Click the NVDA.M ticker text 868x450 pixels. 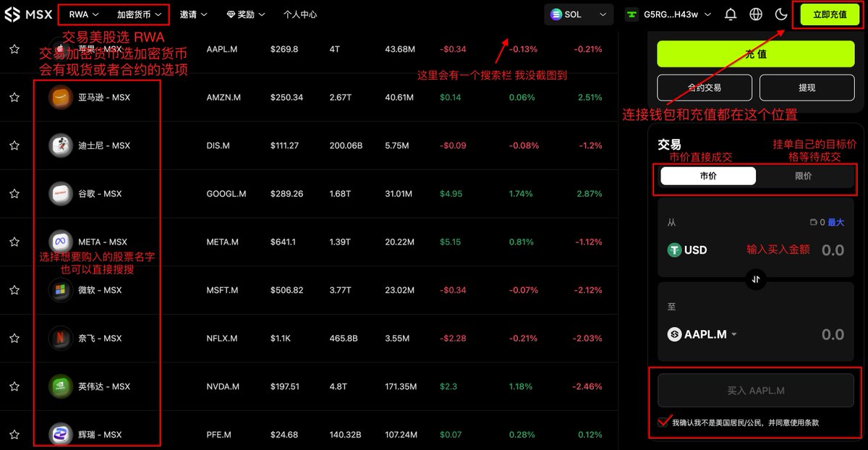pyautogui.click(x=223, y=386)
